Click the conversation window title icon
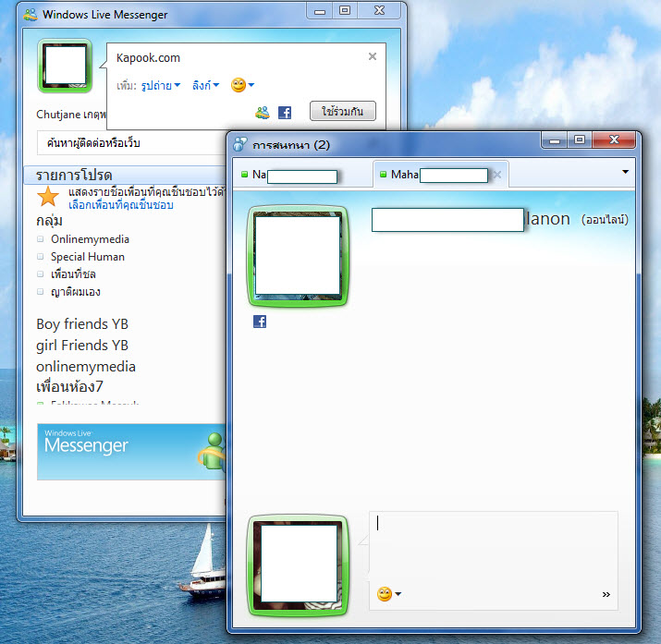661x644 pixels. coord(240,144)
